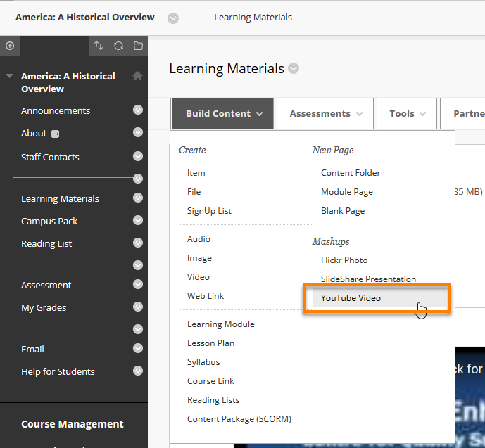
Task: Choose Blank Page under New Page
Action: (343, 211)
